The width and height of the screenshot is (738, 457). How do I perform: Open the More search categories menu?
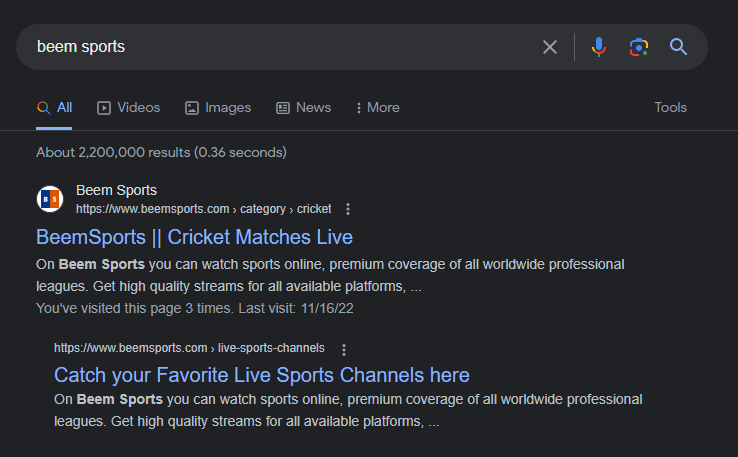(377, 108)
